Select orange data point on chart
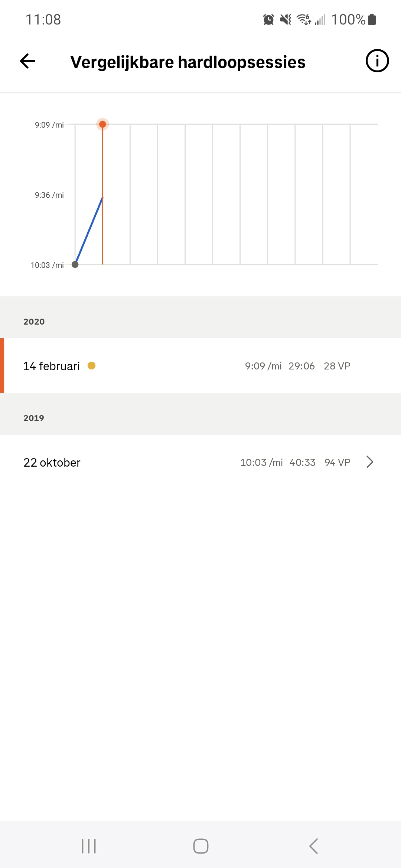Image resolution: width=401 pixels, height=868 pixels. pos(102,124)
